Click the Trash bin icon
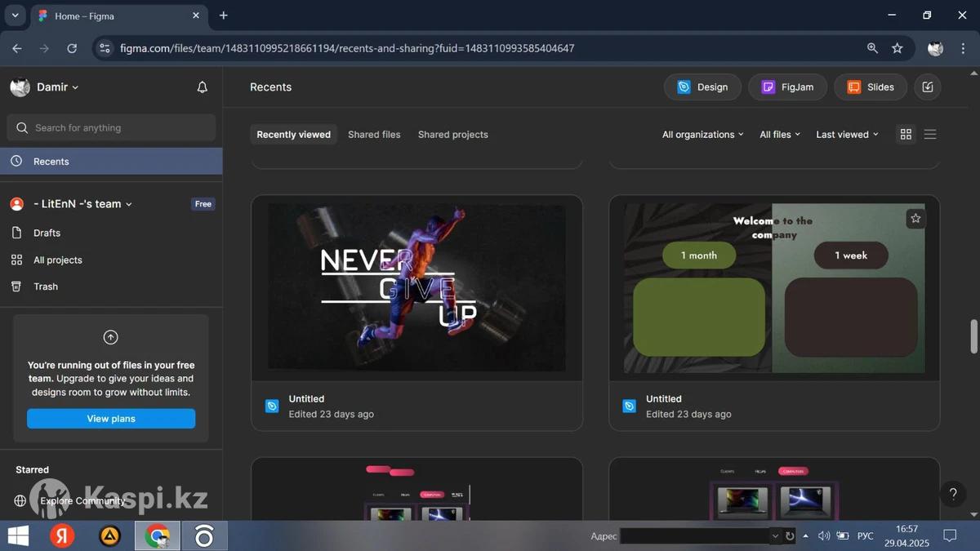This screenshot has height=551, width=980. click(x=16, y=287)
